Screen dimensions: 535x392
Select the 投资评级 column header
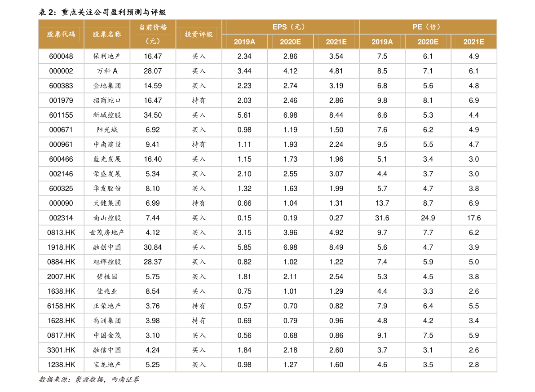coord(199,34)
